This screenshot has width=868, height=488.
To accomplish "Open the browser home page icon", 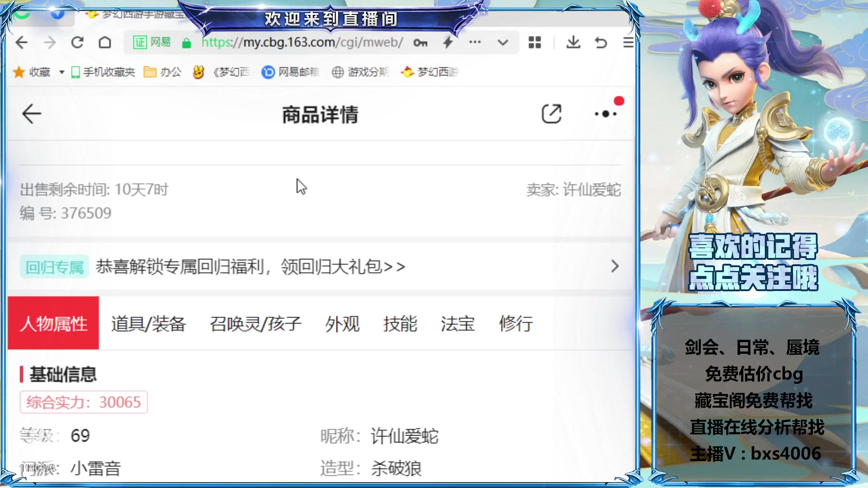I will tap(105, 42).
